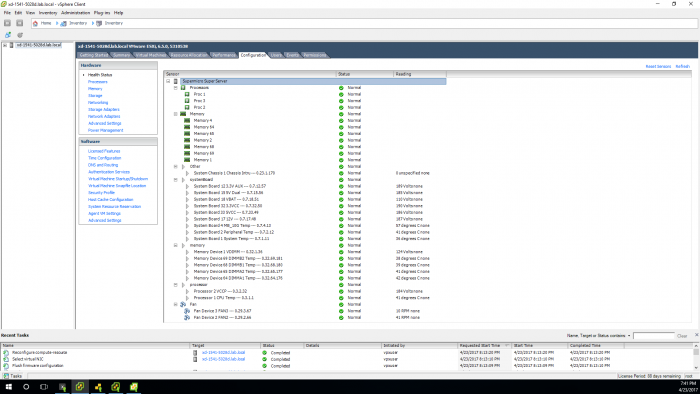The width and height of the screenshot is (700, 394).
Task: Click the new virtual machine toolbar icon
Action: click(8, 35)
